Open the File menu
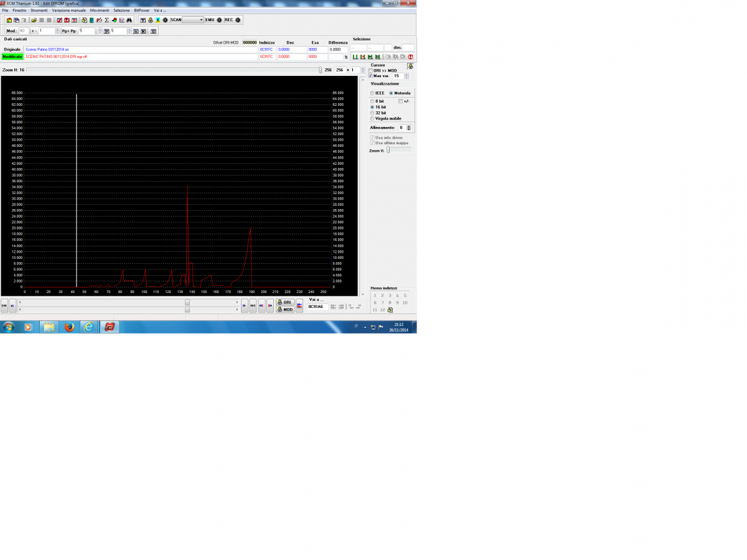The height and width of the screenshot is (560, 747). click(x=5, y=11)
